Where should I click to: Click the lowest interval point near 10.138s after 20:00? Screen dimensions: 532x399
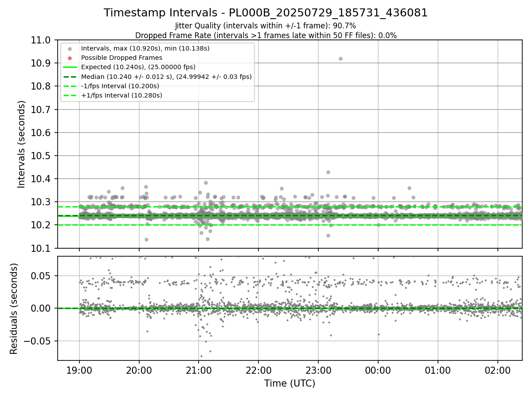coord(146,239)
